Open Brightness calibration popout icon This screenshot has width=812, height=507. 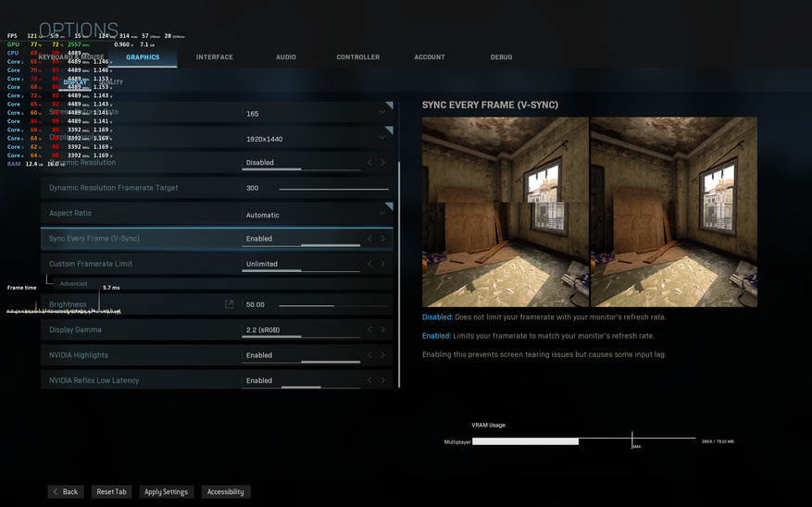[x=229, y=304]
